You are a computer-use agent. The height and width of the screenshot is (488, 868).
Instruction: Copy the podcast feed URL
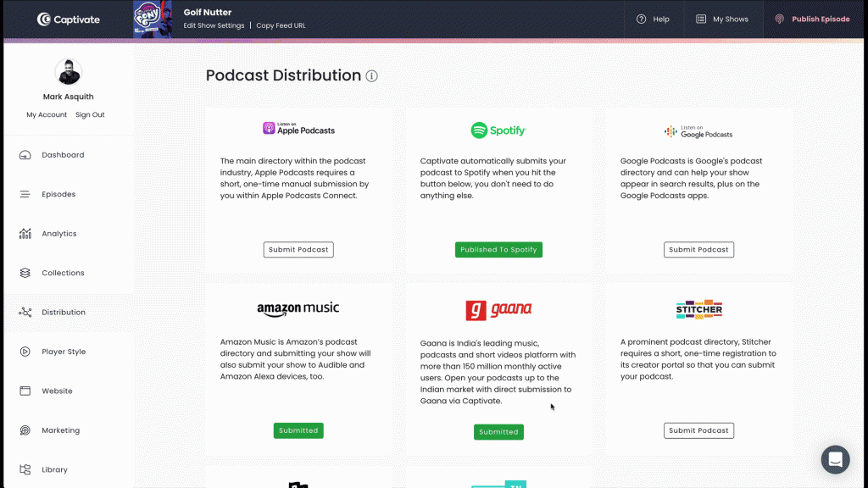[281, 25]
